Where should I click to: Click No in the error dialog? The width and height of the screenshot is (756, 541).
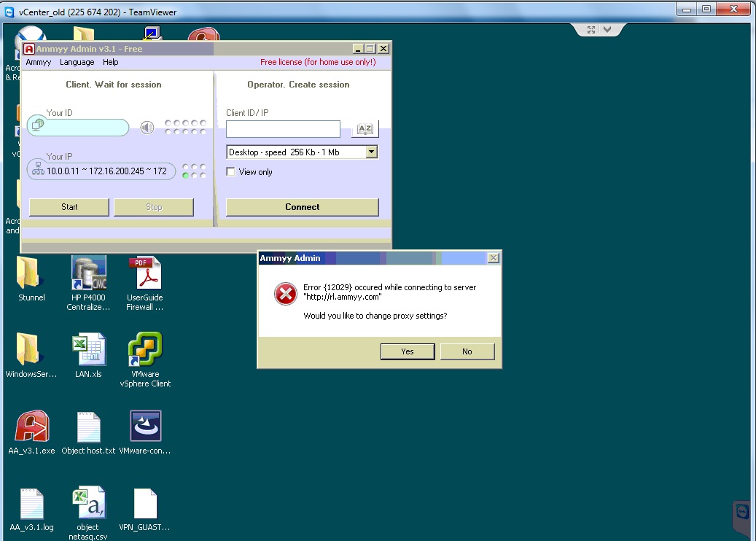point(467,351)
